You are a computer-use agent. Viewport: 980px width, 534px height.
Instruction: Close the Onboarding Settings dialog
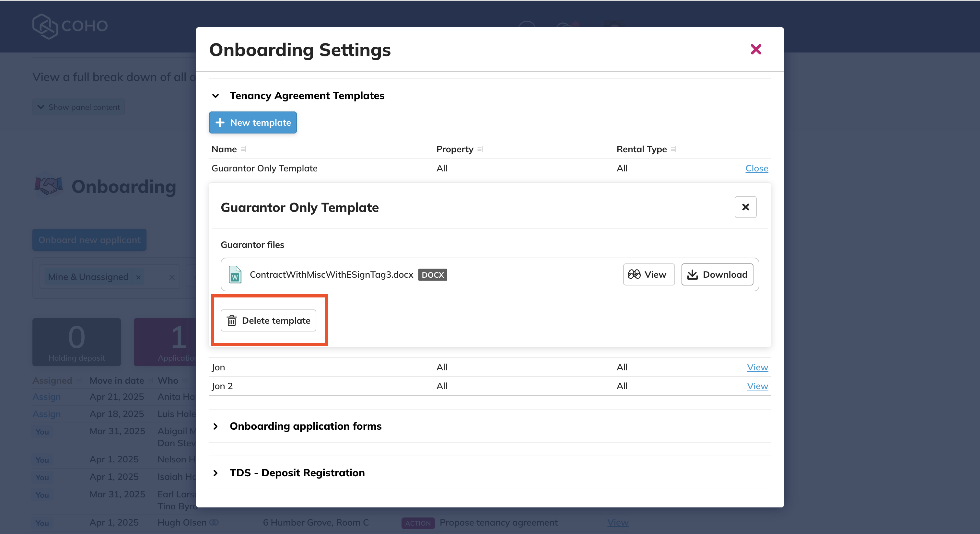tap(755, 49)
